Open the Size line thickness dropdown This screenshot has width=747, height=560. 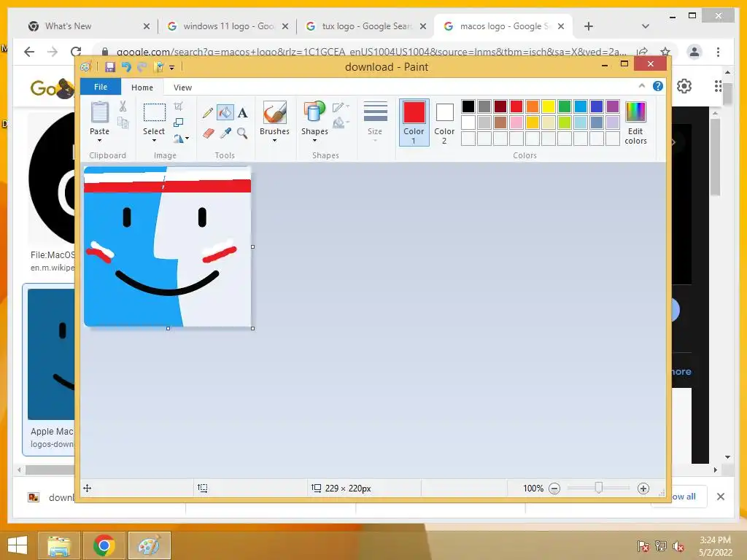pos(375,122)
